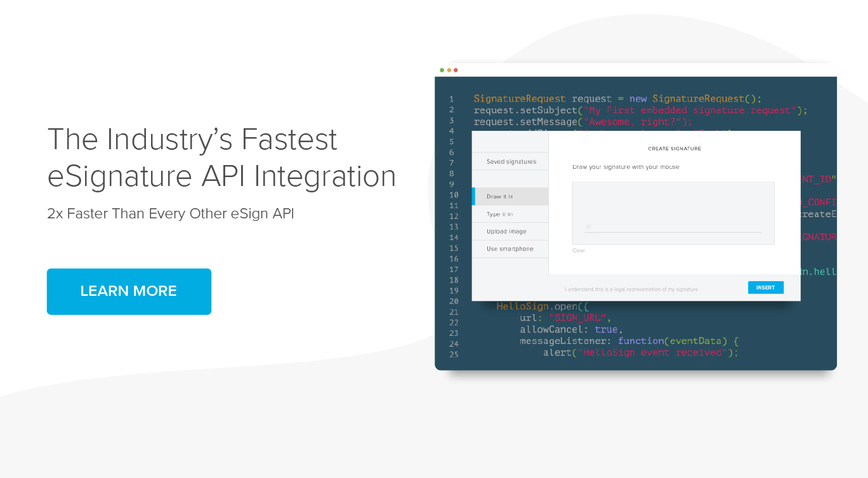Click "SignatureRequest request = new" code line
Image resolution: width=868 pixels, height=478 pixels.
pos(617,99)
